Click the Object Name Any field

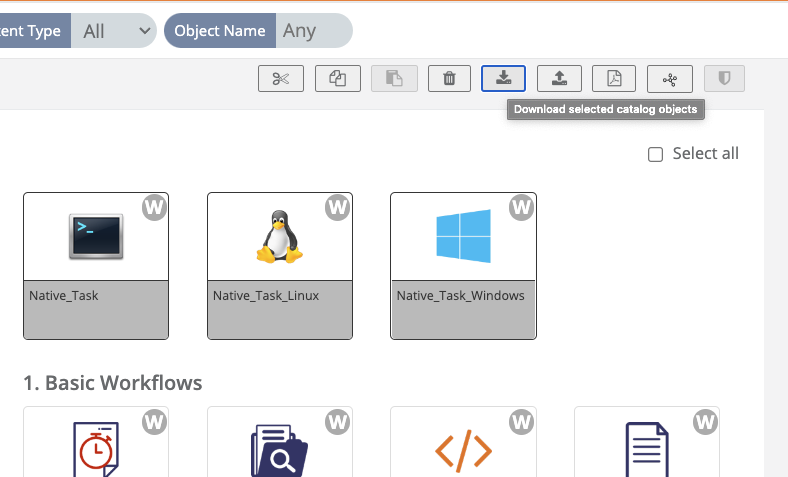pos(314,31)
